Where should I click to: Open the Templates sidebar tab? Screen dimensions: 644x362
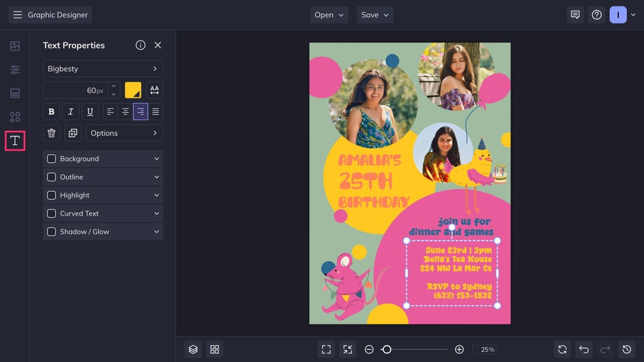pos(15,93)
